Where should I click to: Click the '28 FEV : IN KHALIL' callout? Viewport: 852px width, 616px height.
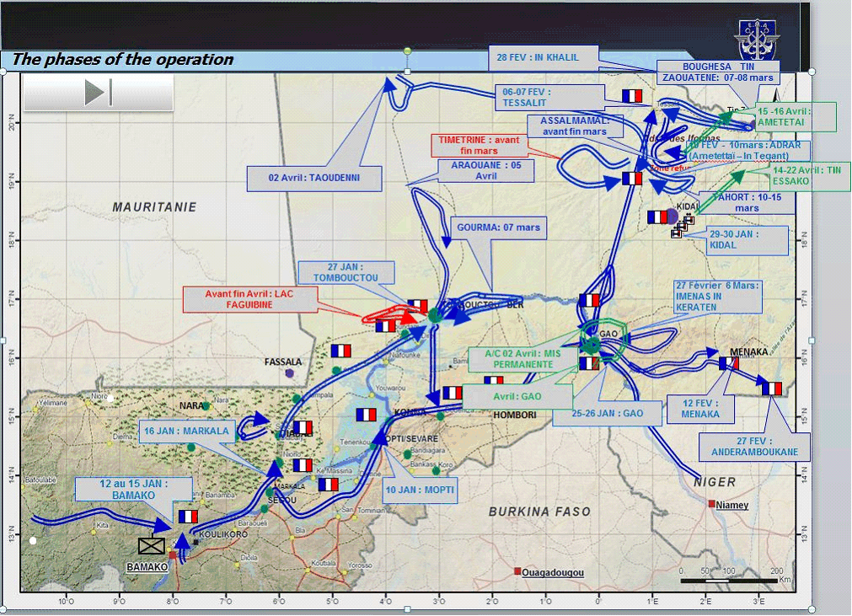click(x=543, y=57)
